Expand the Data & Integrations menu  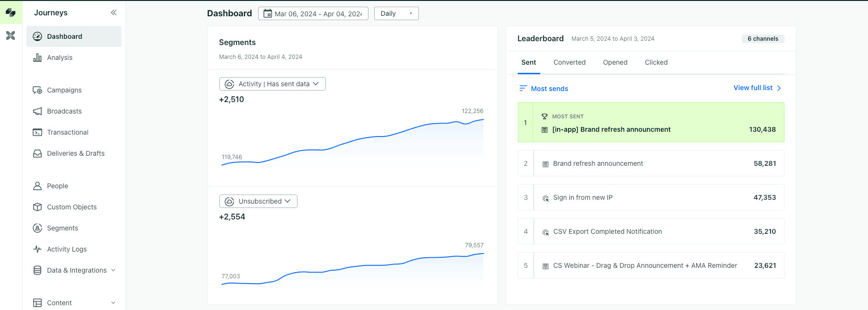point(113,270)
